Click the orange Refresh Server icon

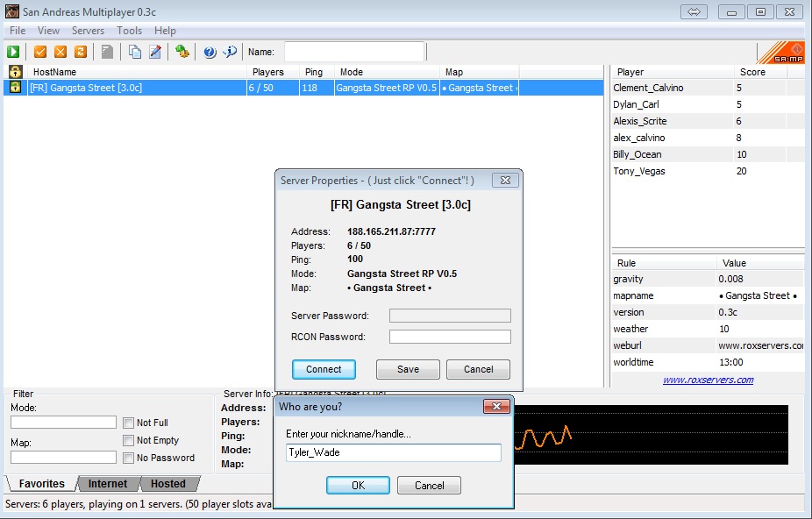[x=81, y=52]
